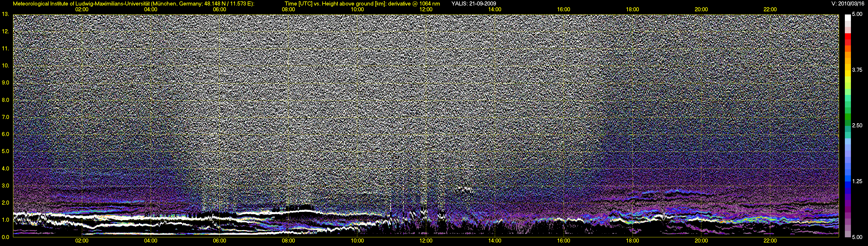Click '10:00' on the top time axis
868x246 pixels.
[x=357, y=10]
